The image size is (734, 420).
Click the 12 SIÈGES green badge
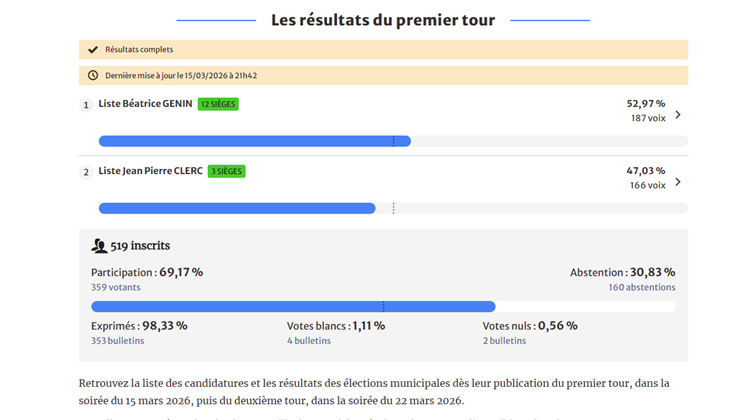tap(218, 104)
